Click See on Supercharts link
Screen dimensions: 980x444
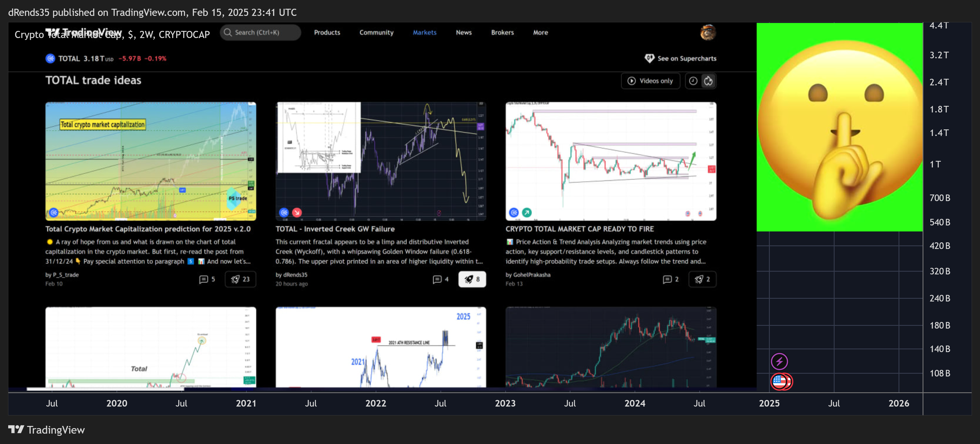click(x=681, y=58)
